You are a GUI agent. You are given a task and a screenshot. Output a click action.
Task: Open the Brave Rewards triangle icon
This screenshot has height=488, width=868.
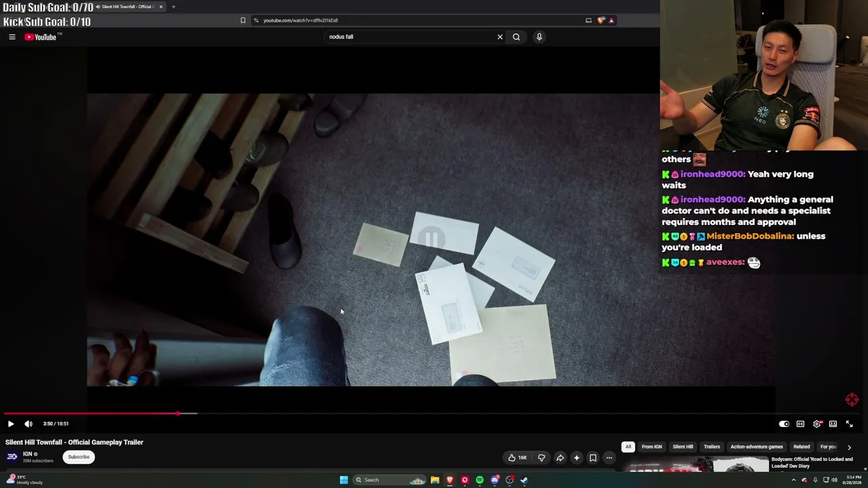[611, 20]
